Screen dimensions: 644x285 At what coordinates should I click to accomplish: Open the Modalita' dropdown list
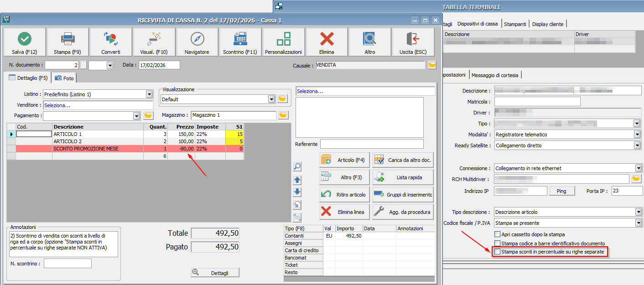tap(637, 135)
